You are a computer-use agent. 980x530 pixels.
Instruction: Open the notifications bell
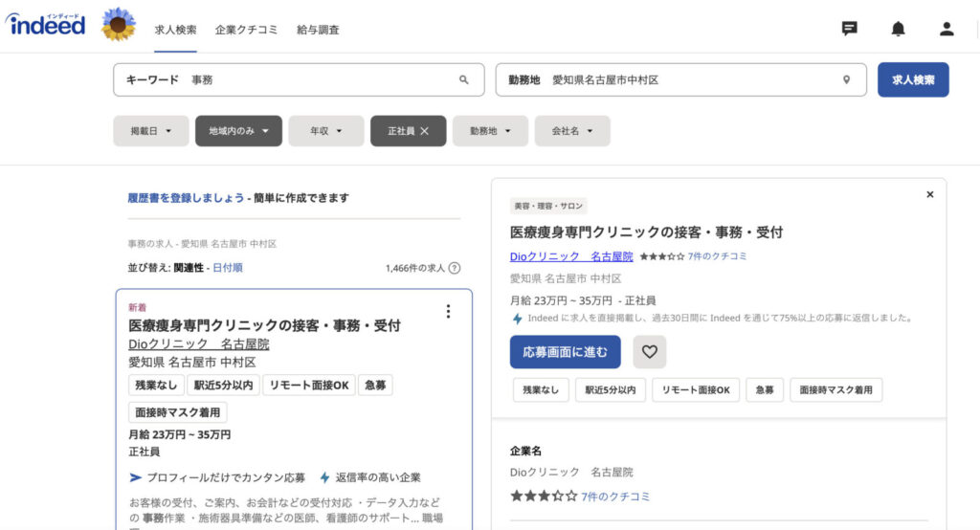[898, 28]
